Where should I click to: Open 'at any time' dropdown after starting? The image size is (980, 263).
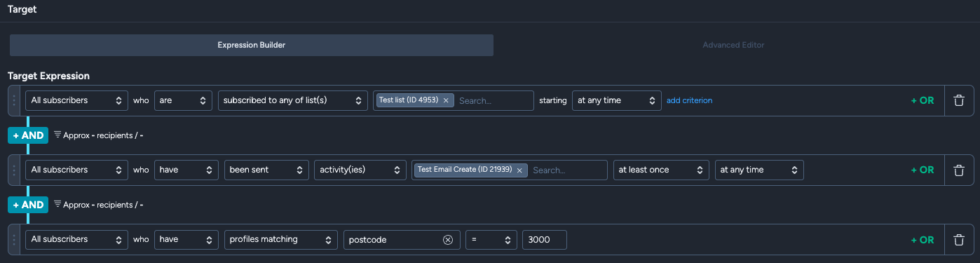click(617, 100)
